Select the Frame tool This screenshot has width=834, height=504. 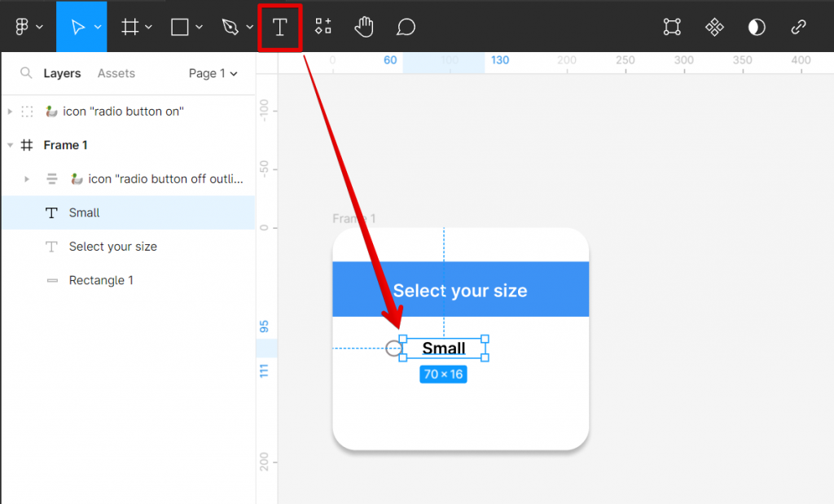[129, 27]
